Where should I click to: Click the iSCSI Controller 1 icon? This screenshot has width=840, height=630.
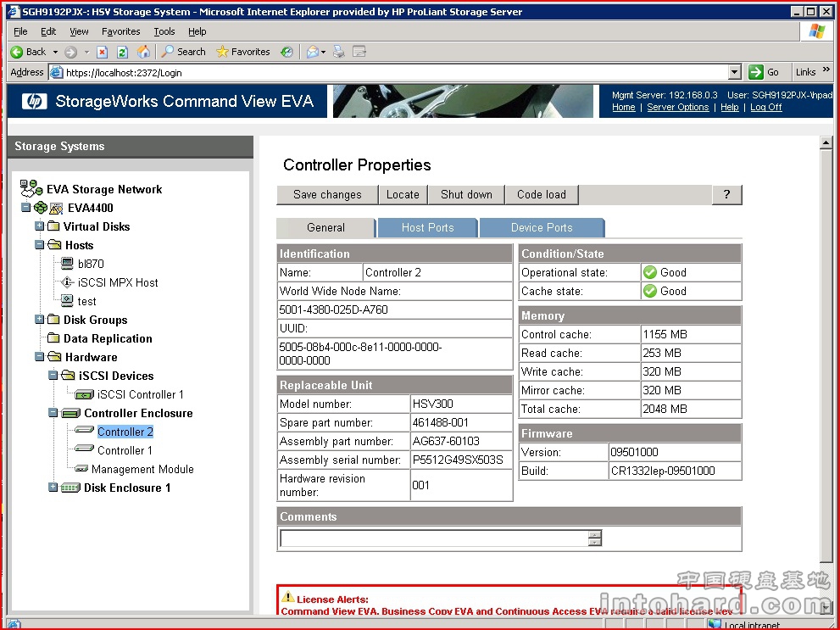[x=84, y=395]
